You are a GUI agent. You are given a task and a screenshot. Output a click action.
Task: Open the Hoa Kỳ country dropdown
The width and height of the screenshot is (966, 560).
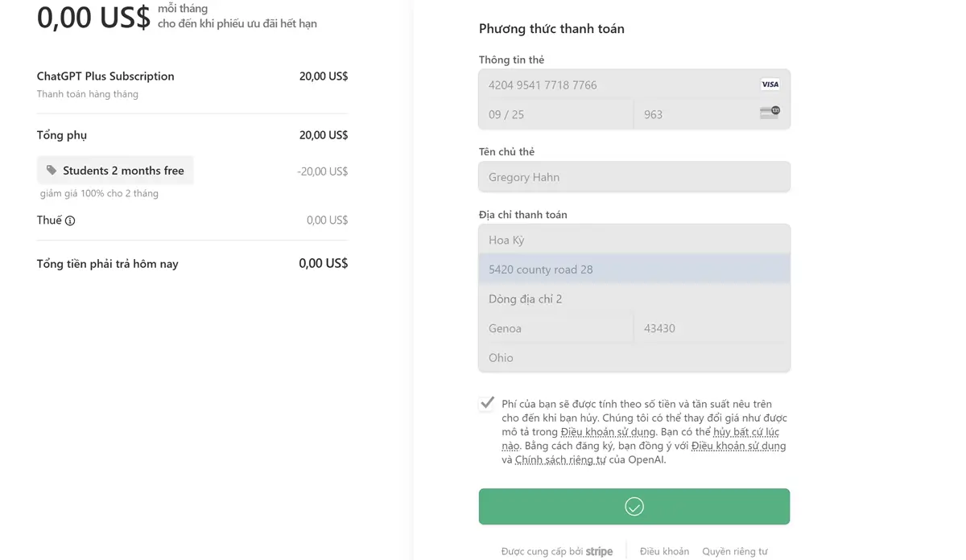click(x=634, y=240)
